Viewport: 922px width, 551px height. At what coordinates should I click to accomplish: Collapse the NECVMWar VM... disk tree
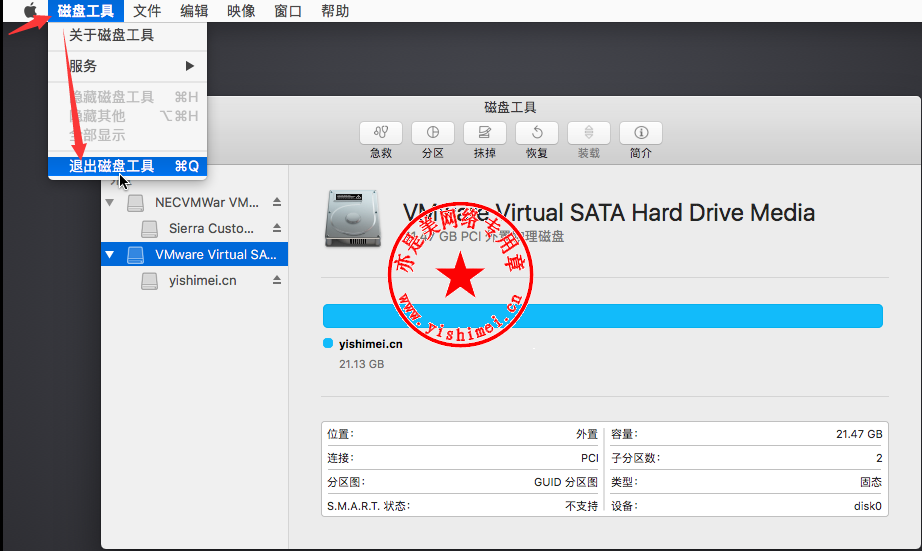[109, 202]
